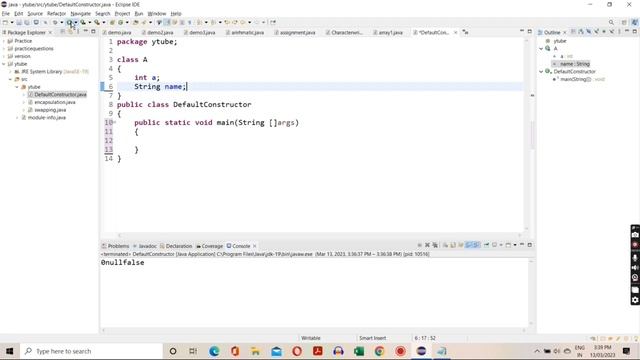
Task: Select swapping.java in Package Explorer
Action: pyautogui.click(x=50, y=110)
